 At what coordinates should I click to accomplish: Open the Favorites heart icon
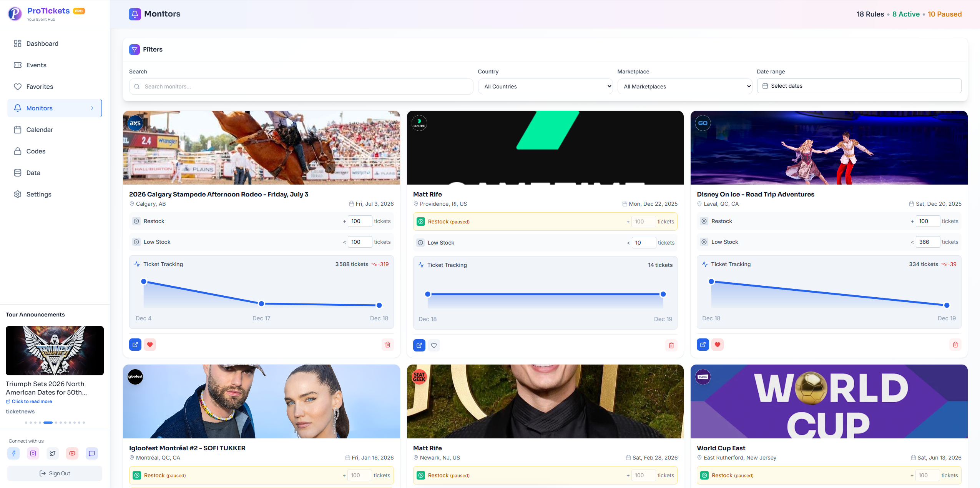click(18, 87)
